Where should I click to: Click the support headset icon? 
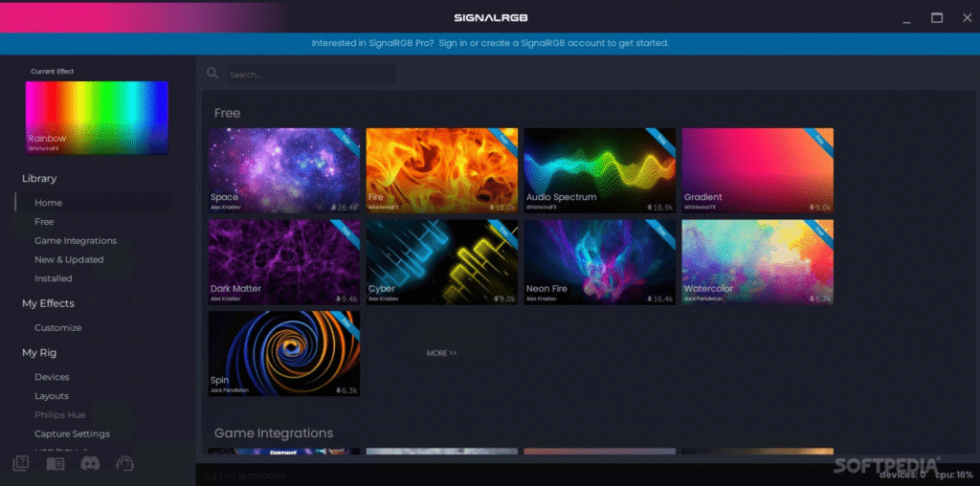coord(125,463)
